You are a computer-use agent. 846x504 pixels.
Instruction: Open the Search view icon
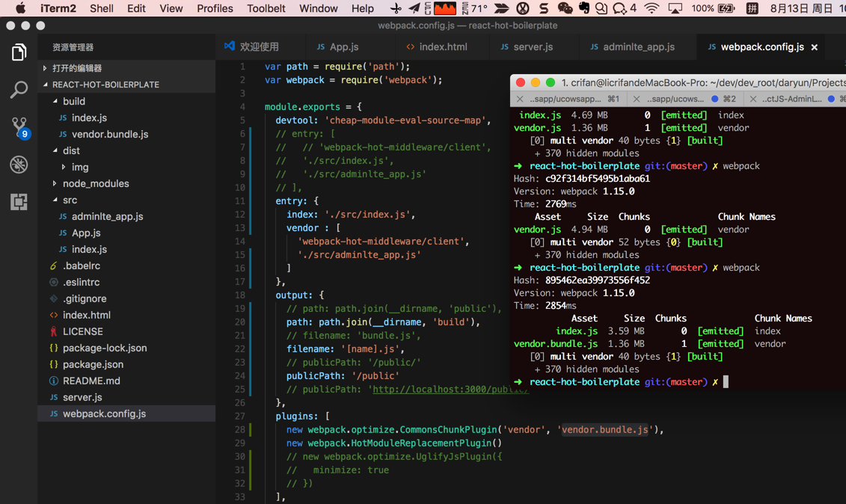pos(19,90)
